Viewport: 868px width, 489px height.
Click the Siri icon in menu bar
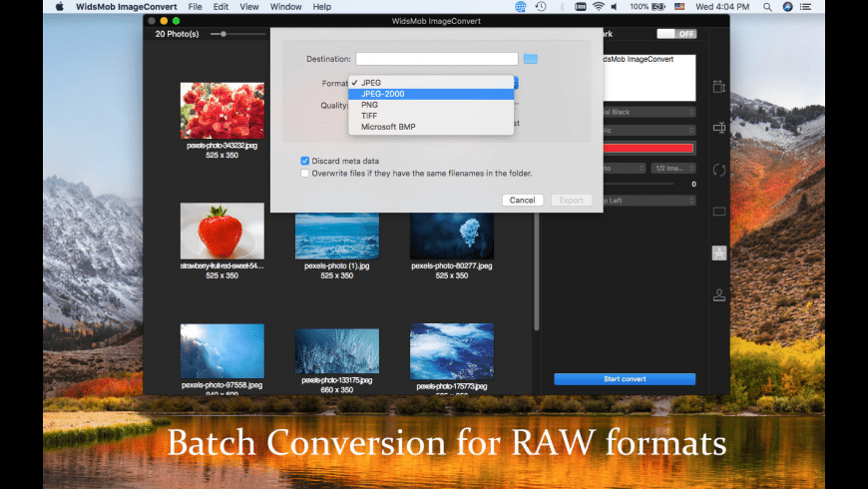(788, 7)
